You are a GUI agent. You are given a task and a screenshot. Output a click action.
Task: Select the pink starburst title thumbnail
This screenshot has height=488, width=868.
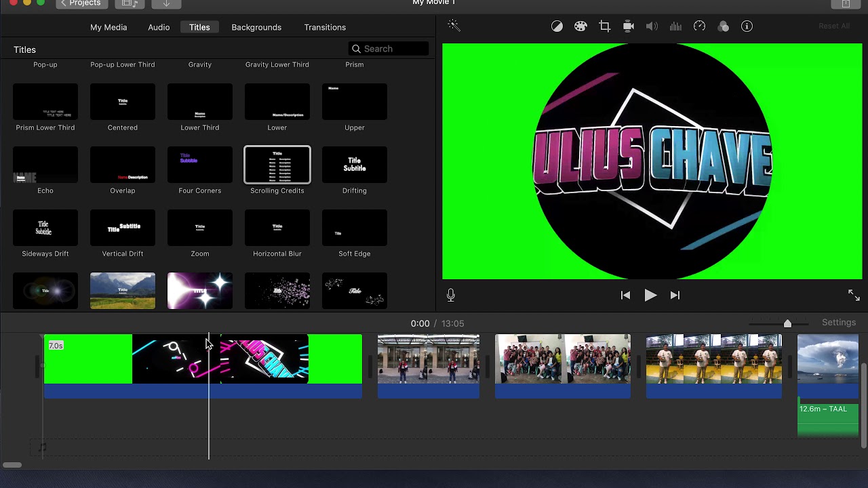pyautogui.click(x=200, y=291)
